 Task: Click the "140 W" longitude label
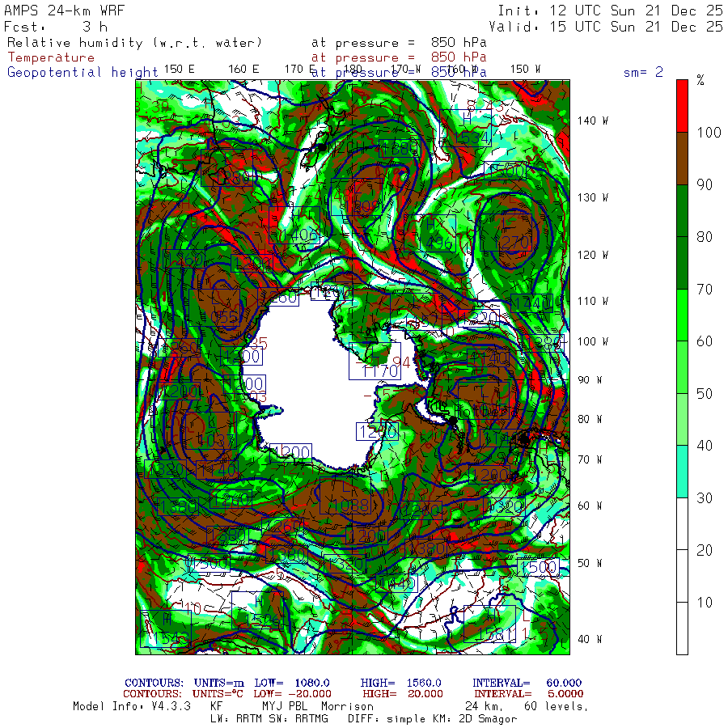592,121
